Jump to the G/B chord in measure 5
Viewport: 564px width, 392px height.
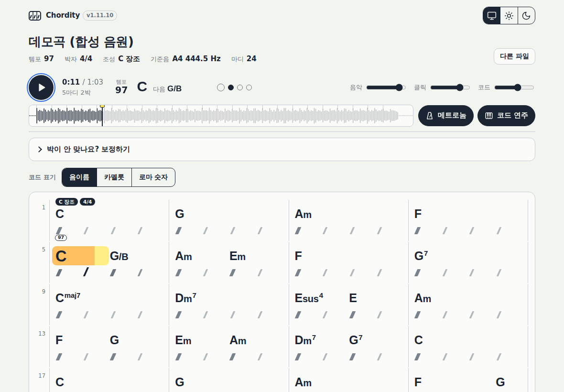click(119, 256)
